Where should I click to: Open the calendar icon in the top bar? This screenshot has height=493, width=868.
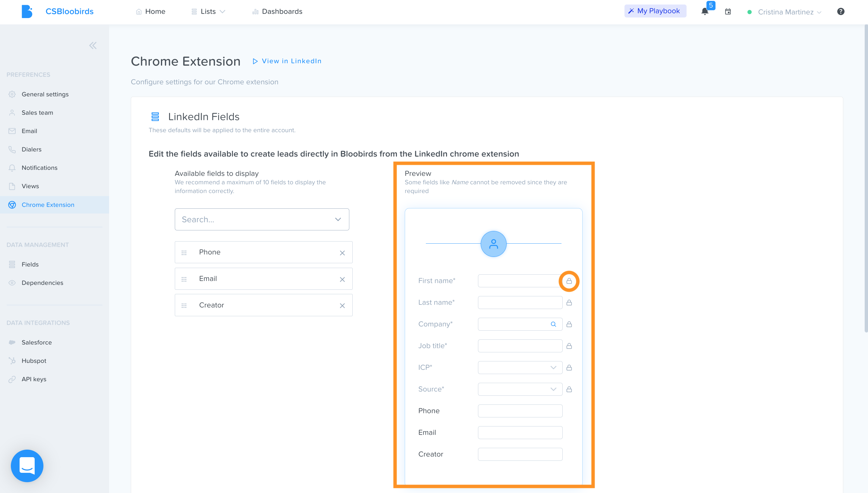(728, 11)
